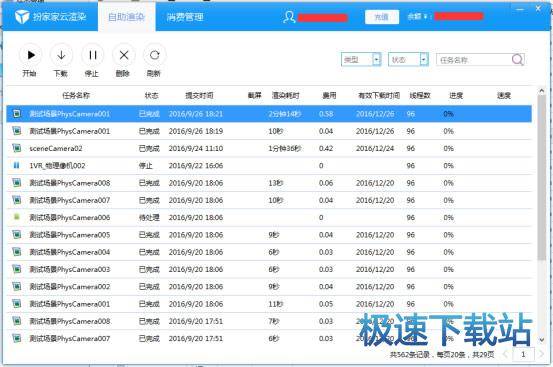Click the 13秒 render time cell

point(275,183)
